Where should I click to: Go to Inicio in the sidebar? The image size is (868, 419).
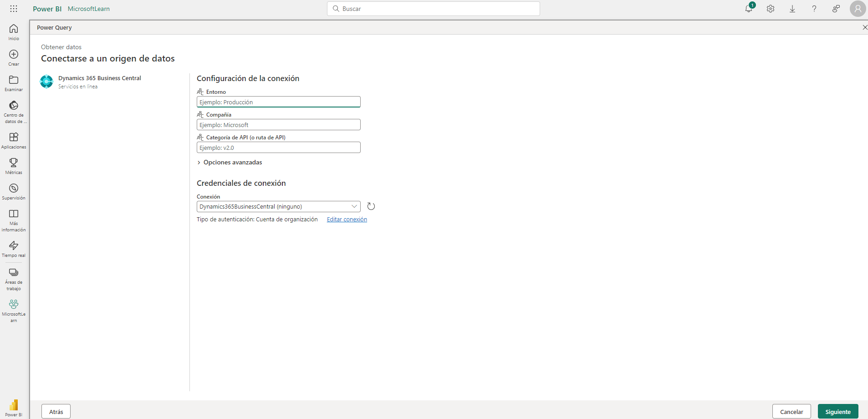point(14,32)
